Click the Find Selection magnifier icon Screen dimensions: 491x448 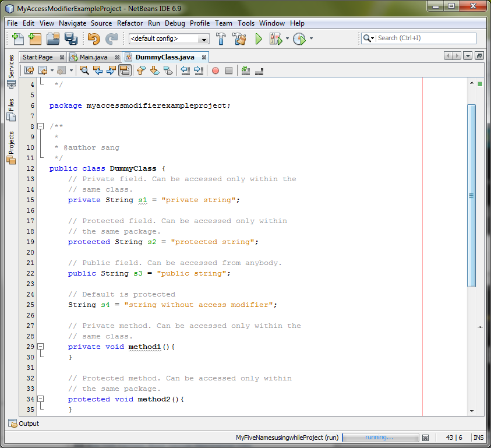tap(84, 70)
